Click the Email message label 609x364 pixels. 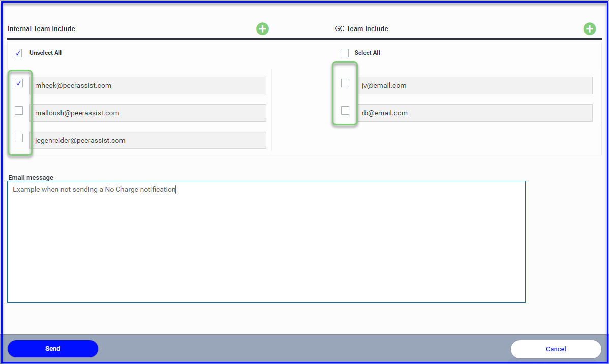(31, 177)
